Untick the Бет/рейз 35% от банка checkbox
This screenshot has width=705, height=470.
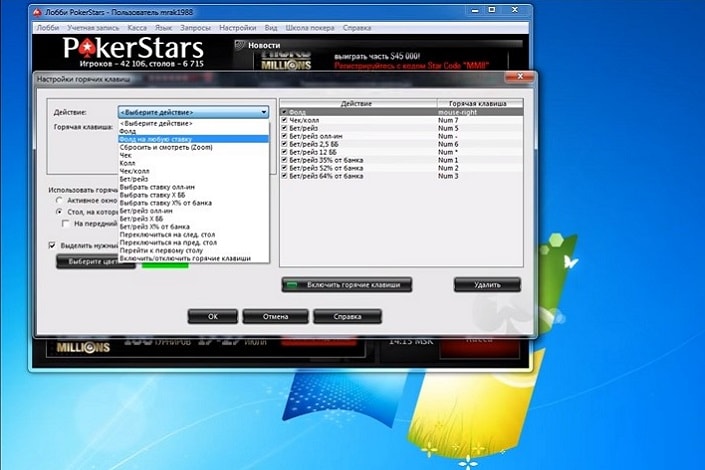click(x=284, y=160)
